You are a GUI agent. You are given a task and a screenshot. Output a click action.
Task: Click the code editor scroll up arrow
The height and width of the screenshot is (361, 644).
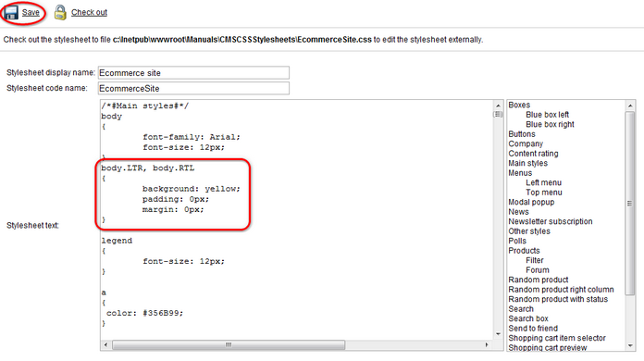[x=498, y=106]
